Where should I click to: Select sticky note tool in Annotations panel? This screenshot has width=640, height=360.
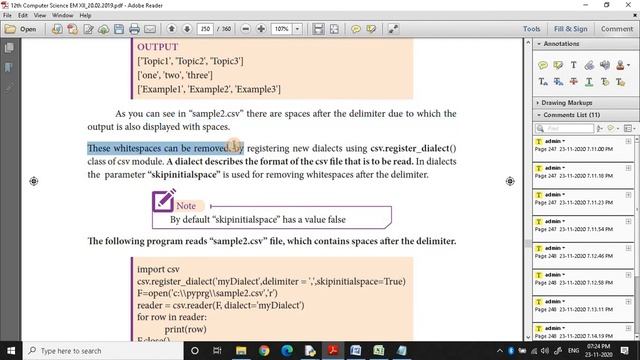click(x=542, y=65)
